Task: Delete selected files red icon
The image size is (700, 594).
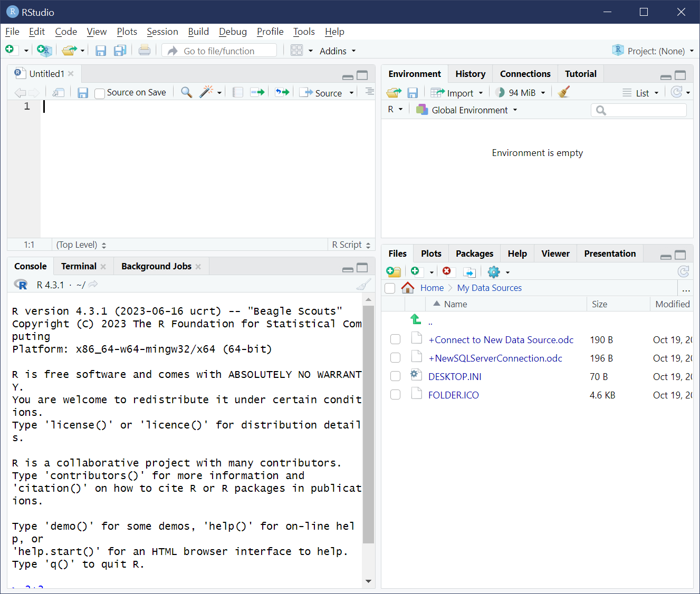Action: click(447, 271)
